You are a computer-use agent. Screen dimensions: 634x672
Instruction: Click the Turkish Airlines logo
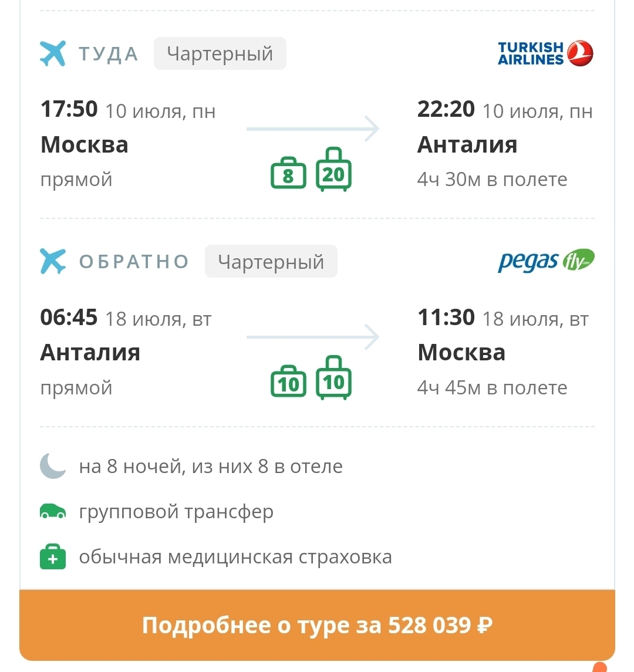pyautogui.click(x=545, y=53)
